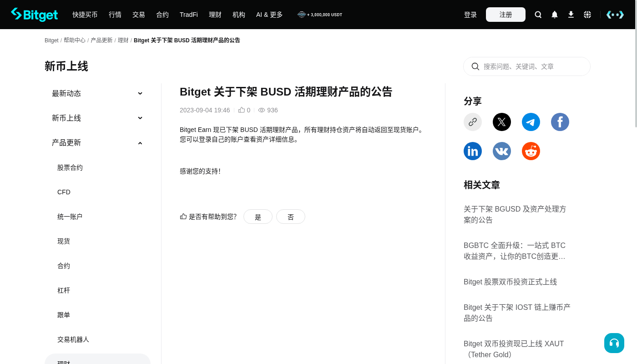Screen dimensions: 637x364
Task: Open the 理财 menu in the header
Action: point(215,15)
